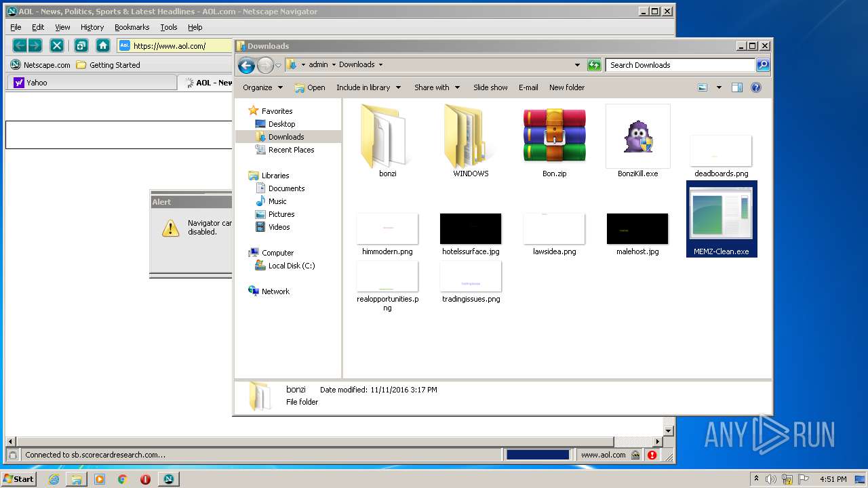The image size is (868, 488).
Task: Click the Netscape Navigator taskbar icon
Action: (168, 479)
